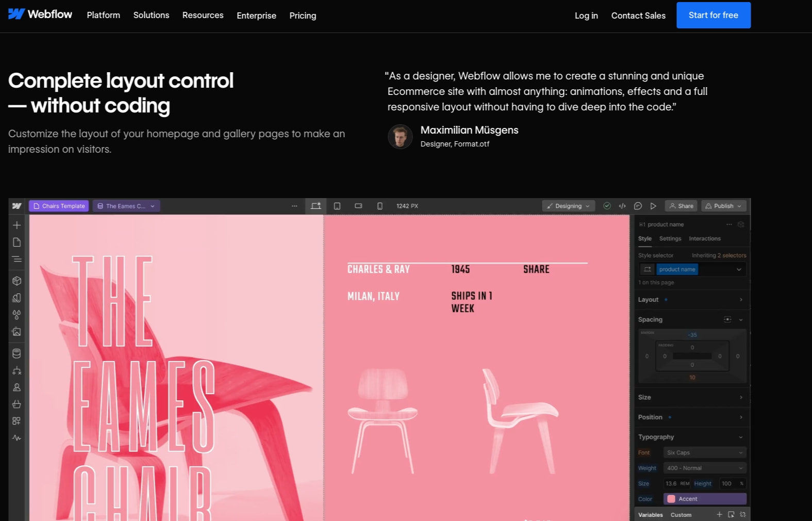The width and height of the screenshot is (812, 521).
Task: Open the Apps grid icon in sidebar
Action: coord(16,421)
